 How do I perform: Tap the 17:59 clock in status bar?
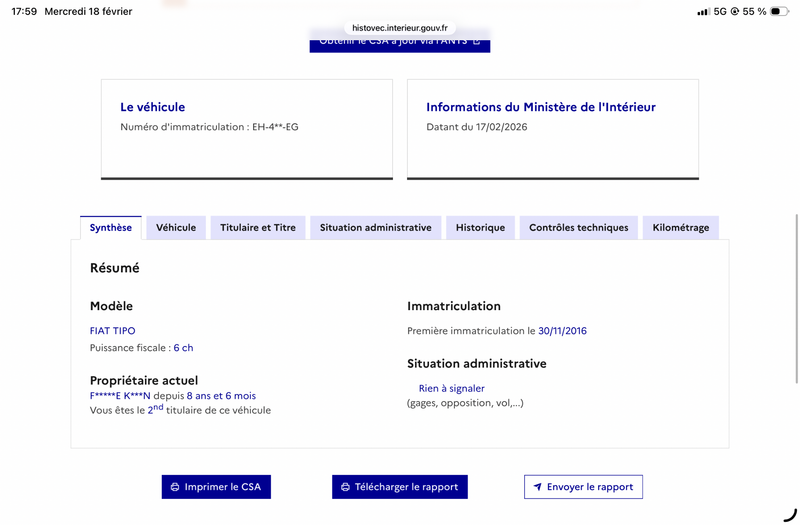coord(24,11)
